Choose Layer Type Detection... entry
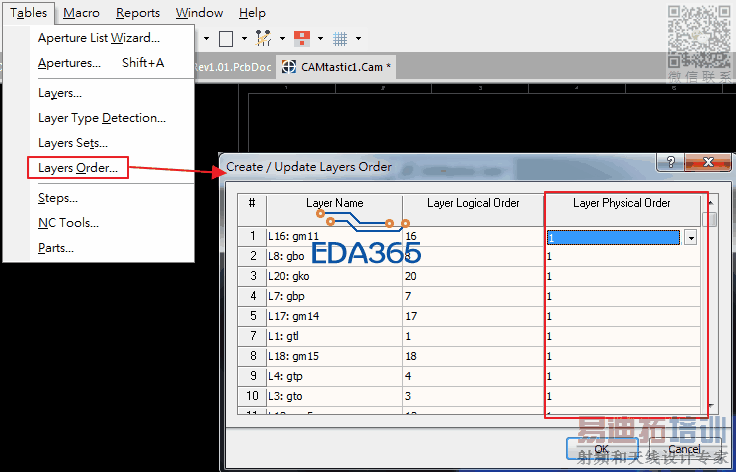 [102, 118]
